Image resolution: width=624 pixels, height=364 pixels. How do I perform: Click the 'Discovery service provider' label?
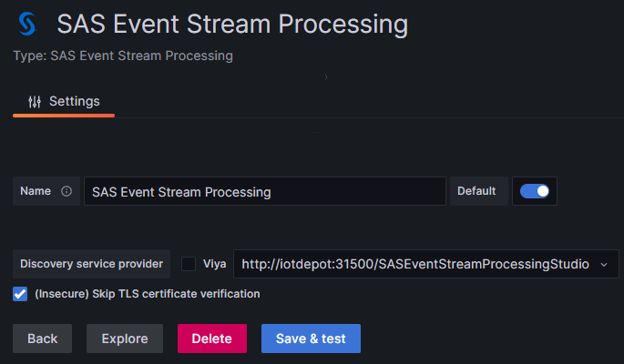coord(91,264)
